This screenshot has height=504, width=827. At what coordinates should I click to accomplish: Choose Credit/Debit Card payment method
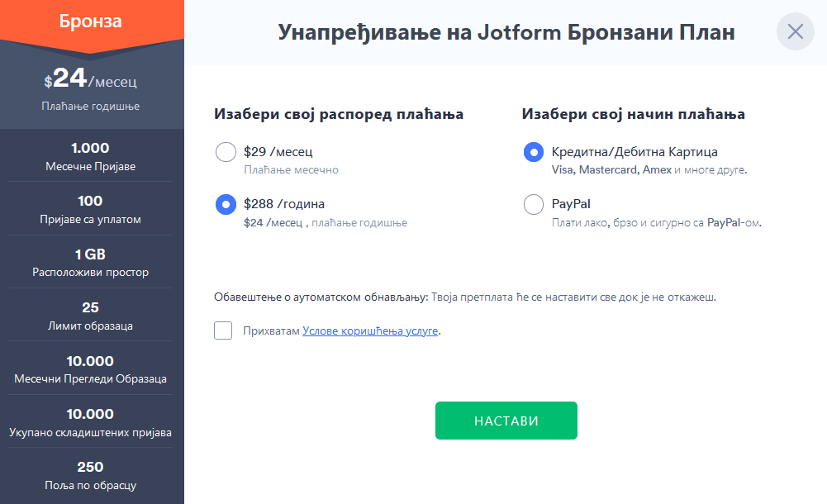click(x=533, y=152)
